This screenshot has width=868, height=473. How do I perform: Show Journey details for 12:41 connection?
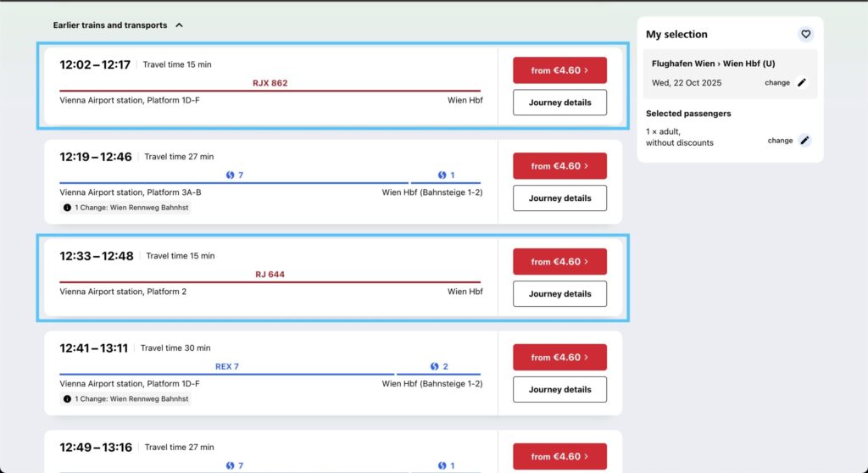[559, 390]
